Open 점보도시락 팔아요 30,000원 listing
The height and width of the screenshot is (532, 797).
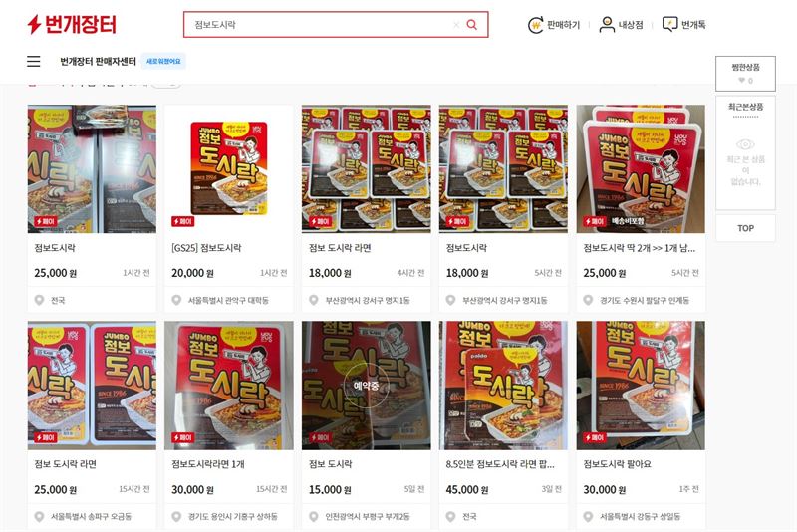coord(641,424)
